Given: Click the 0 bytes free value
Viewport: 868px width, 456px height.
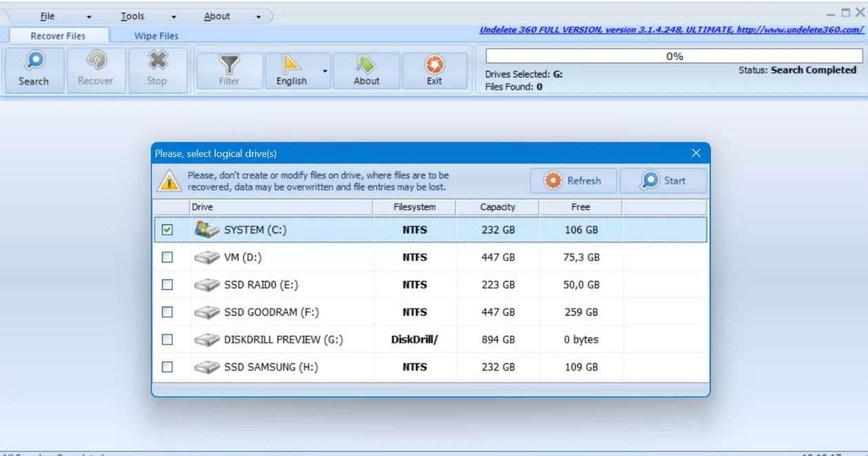Looking at the screenshot, I should tap(581, 340).
